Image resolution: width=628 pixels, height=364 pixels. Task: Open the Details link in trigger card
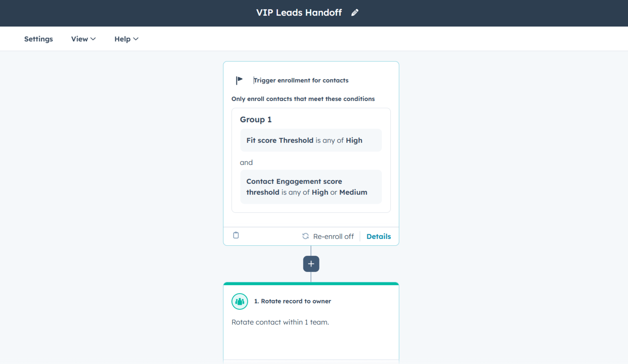coord(378,236)
